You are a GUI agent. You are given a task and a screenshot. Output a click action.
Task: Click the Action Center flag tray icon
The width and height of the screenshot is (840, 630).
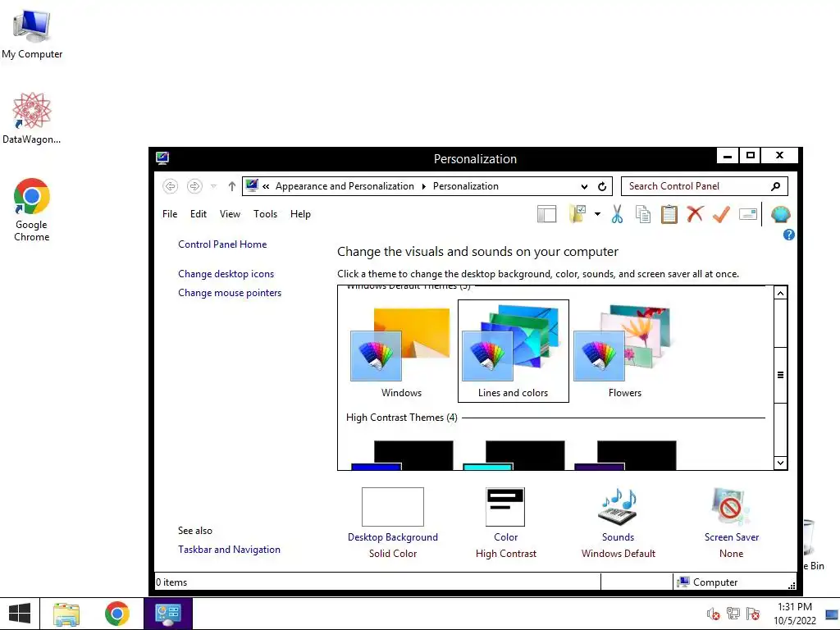753,614
